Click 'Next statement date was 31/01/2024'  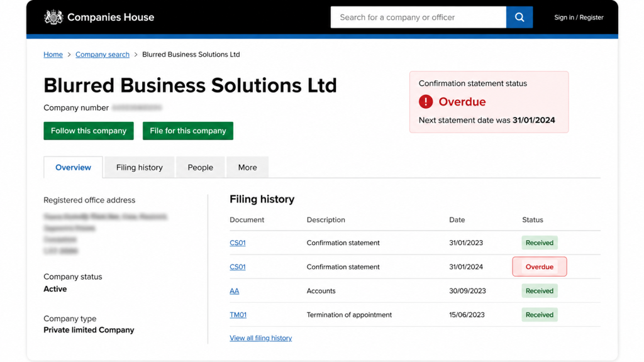tap(487, 120)
